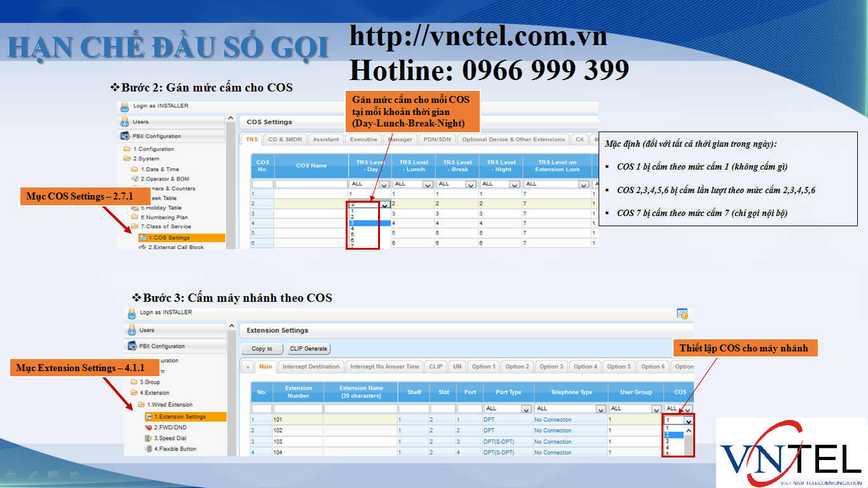Viewport: 868px width, 488px height.
Task: Open 2.External Call Block item
Action: (175, 247)
